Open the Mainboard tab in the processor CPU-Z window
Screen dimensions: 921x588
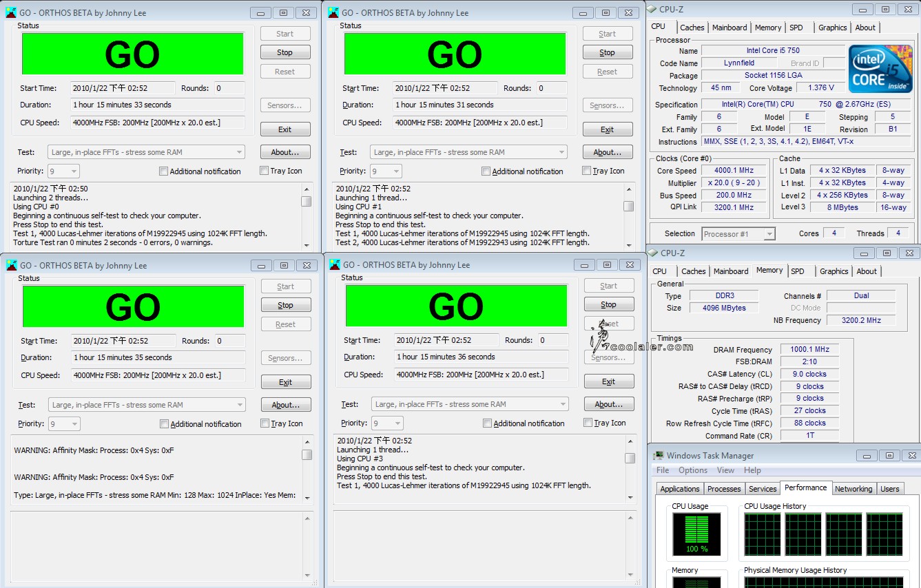[729, 28]
